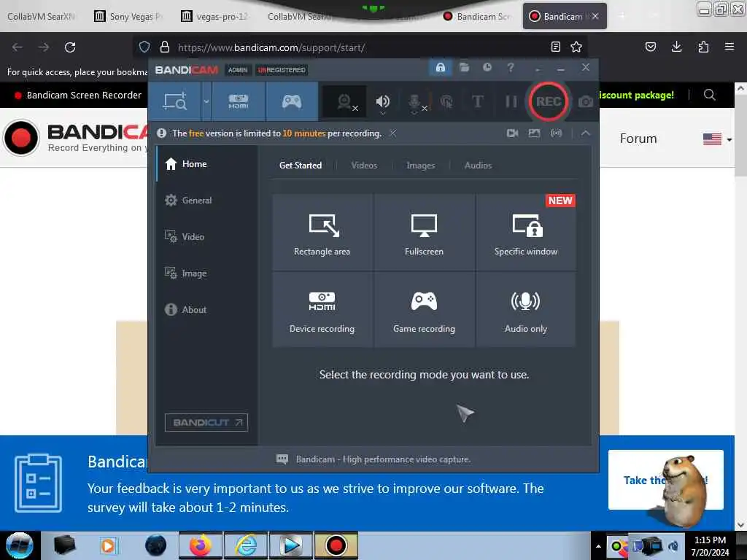This screenshot has width=747, height=560.
Task: Toggle mouse click effect icon
Action: pos(447,101)
